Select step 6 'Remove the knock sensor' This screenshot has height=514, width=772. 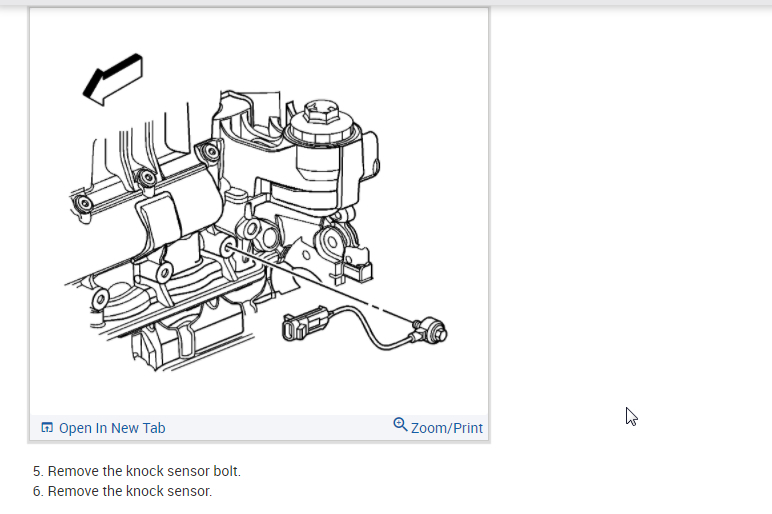coord(123,491)
